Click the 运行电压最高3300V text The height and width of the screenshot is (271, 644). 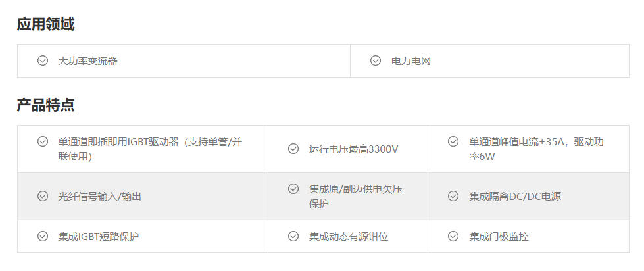click(x=354, y=149)
